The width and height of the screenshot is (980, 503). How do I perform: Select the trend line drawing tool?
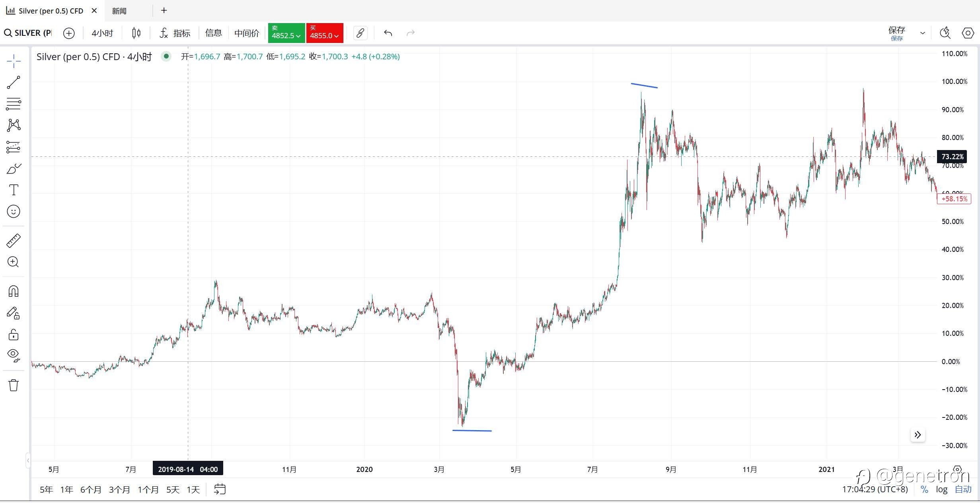pos(14,82)
